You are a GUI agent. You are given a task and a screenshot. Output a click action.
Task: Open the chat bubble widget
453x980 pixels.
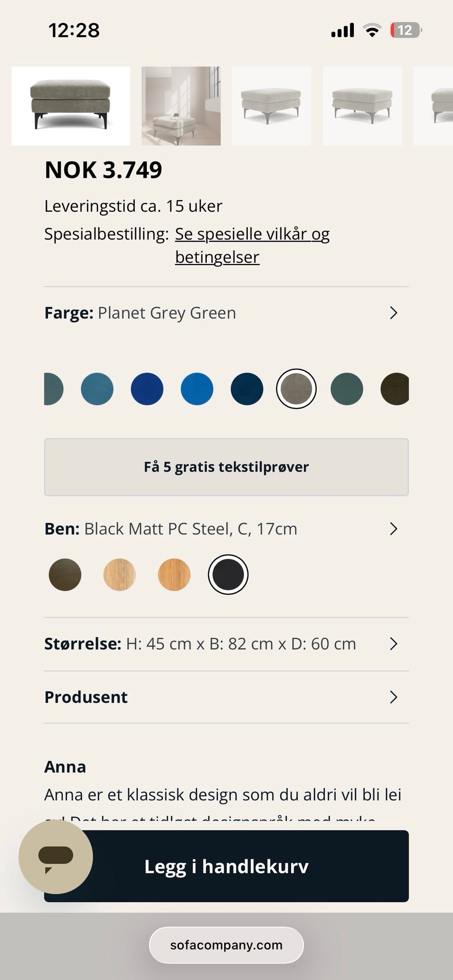pos(56,857)
